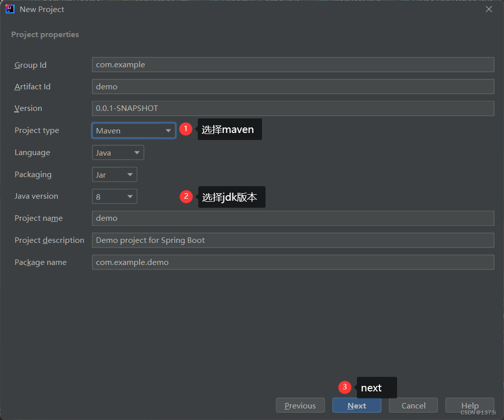Open the Language dropdown showing Java

[x=117, y=152]
